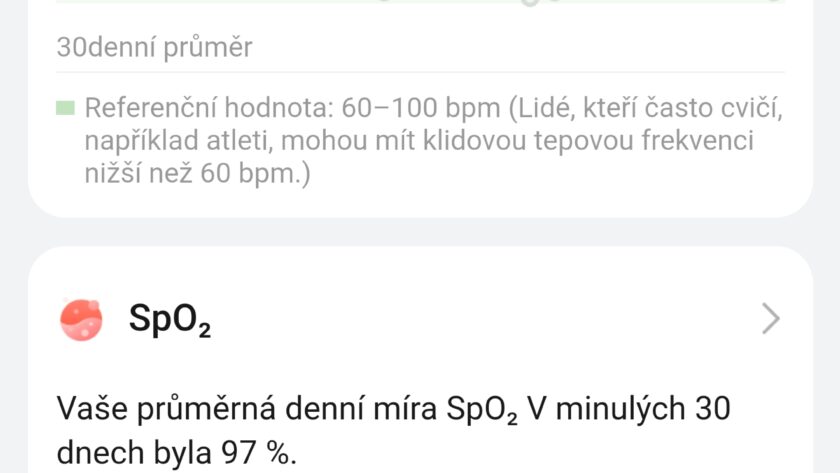Click the green marker on the top chart
The image size is (840, 473).
[x=530, y=3]
